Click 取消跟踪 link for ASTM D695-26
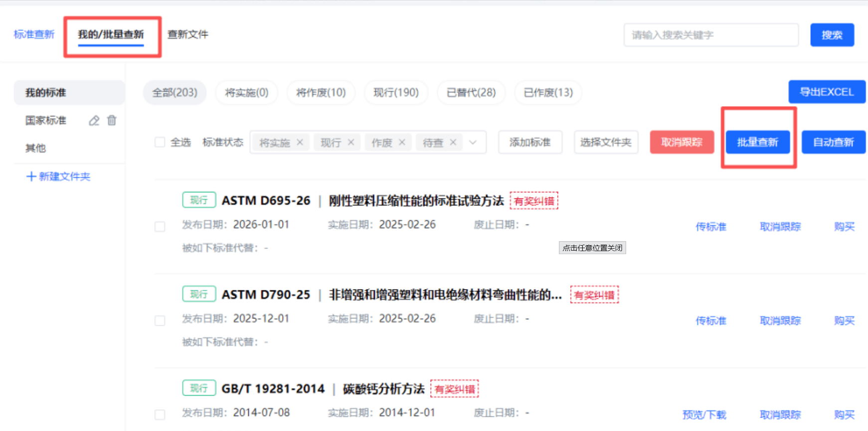Image resolution: width=868 pixels, height=431 pixels. 780,227
